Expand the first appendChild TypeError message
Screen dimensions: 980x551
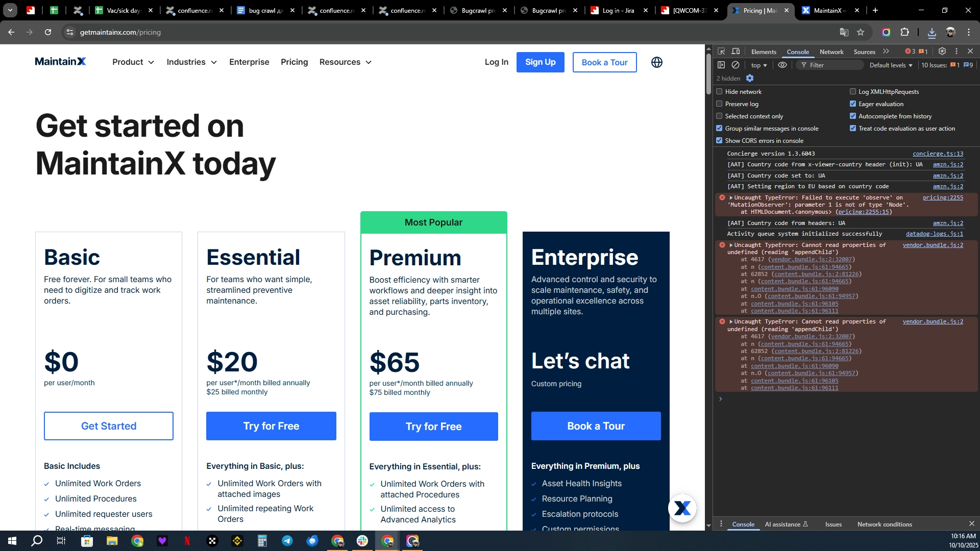(x=731, y=245)
